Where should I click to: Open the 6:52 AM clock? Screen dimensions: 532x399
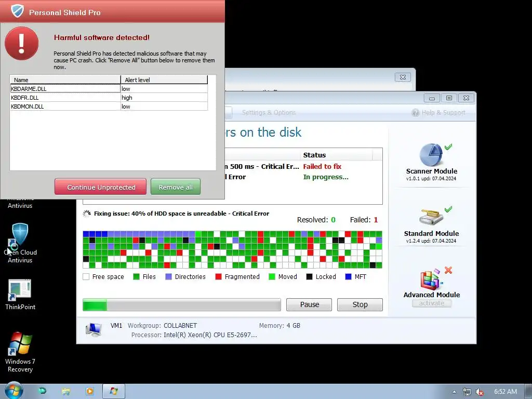pos(505,392)
